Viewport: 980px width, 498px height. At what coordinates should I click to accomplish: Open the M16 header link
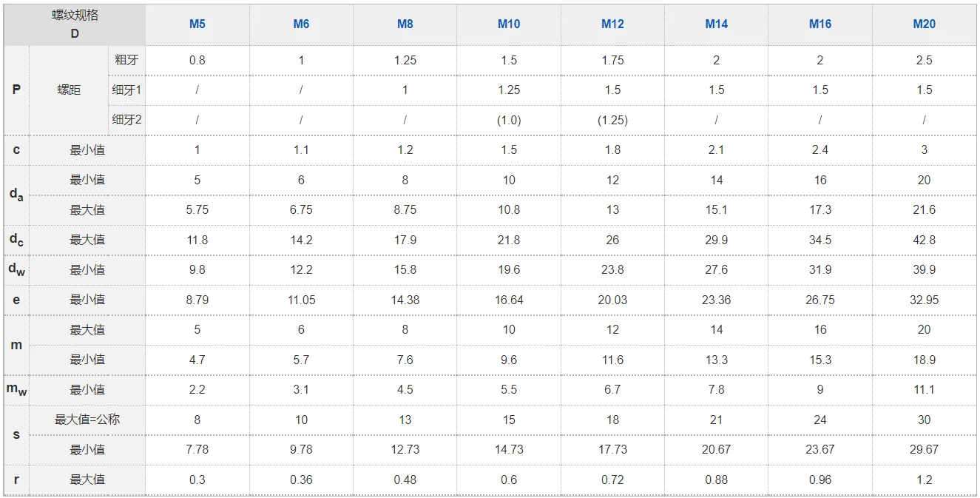(x=820, y=24)
